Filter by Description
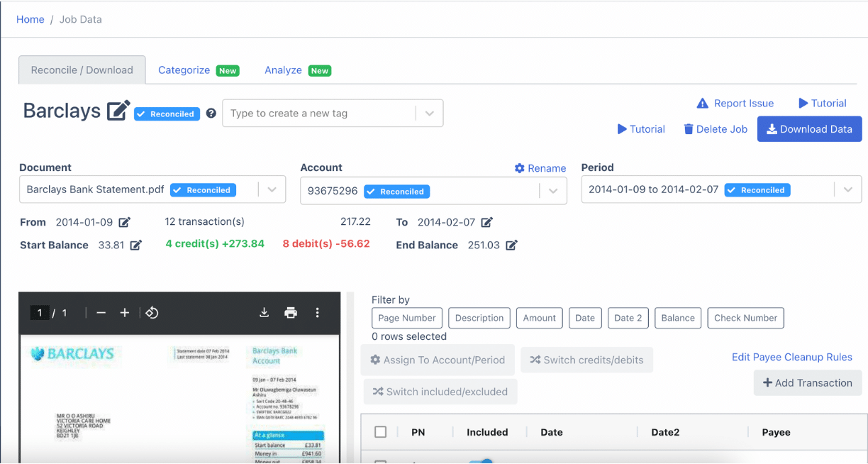Screen dimensions: 868x464 [x=479, y=318]
